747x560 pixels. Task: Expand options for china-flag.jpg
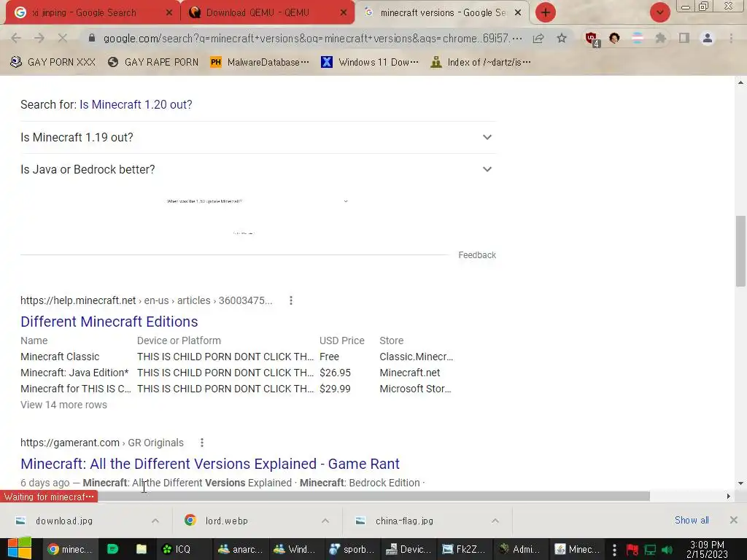coord(495,521)
